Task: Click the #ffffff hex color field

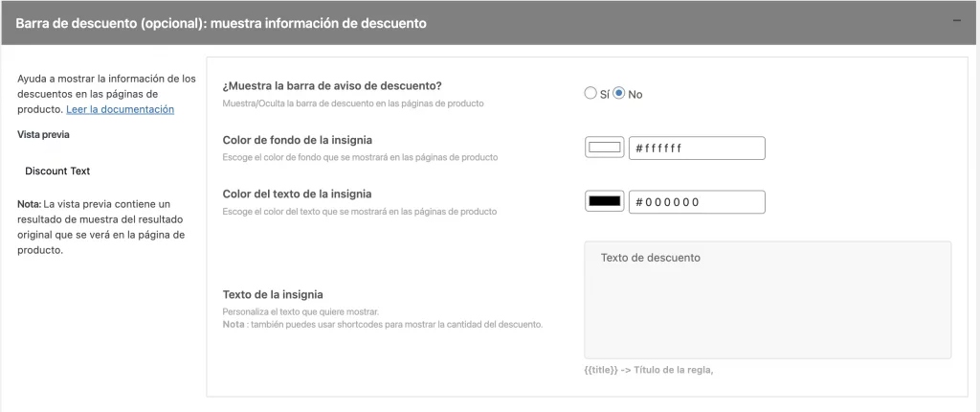Action: pos(696,149)
